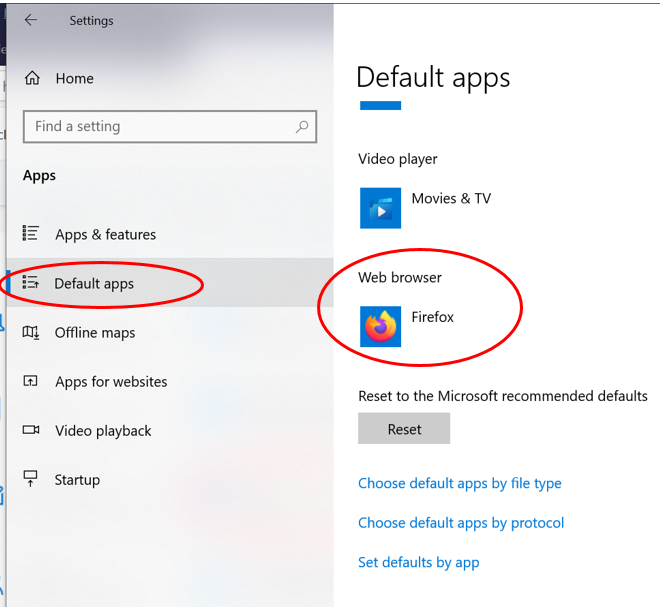Focus the Find a setting search box
The height and width of the screenshot is (607, 660).
[170, 126]
